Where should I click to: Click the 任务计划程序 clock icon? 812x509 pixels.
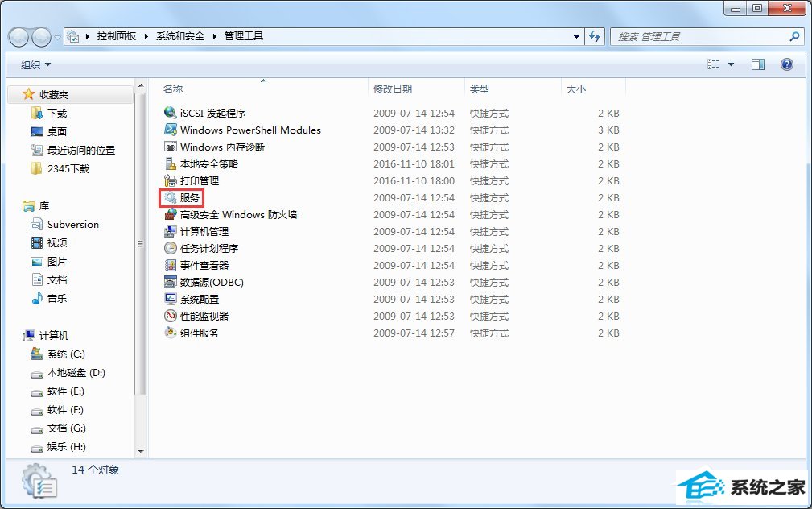(170, 248)
